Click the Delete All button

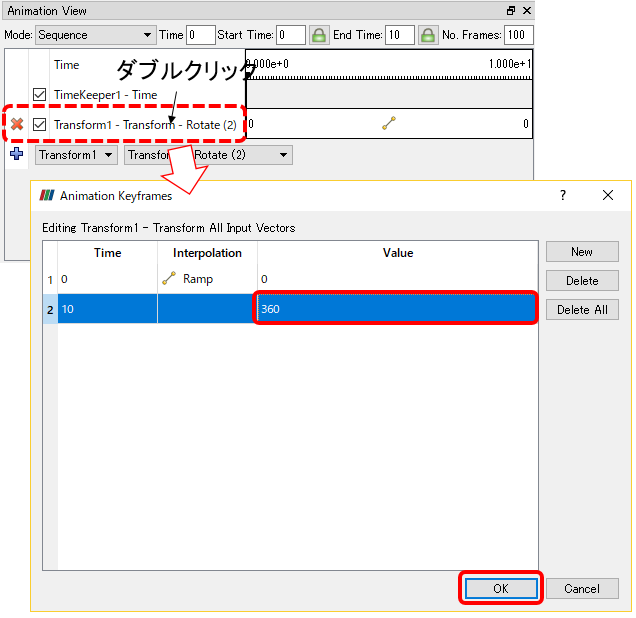[582, 310]
